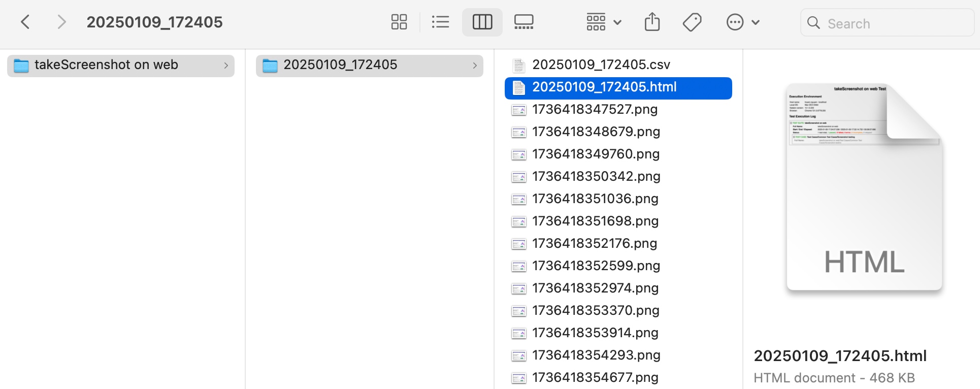Viewport: 980px width, 389px height.
Task: Select 20250109_172405 folder in second column
Action: [370, 66]
